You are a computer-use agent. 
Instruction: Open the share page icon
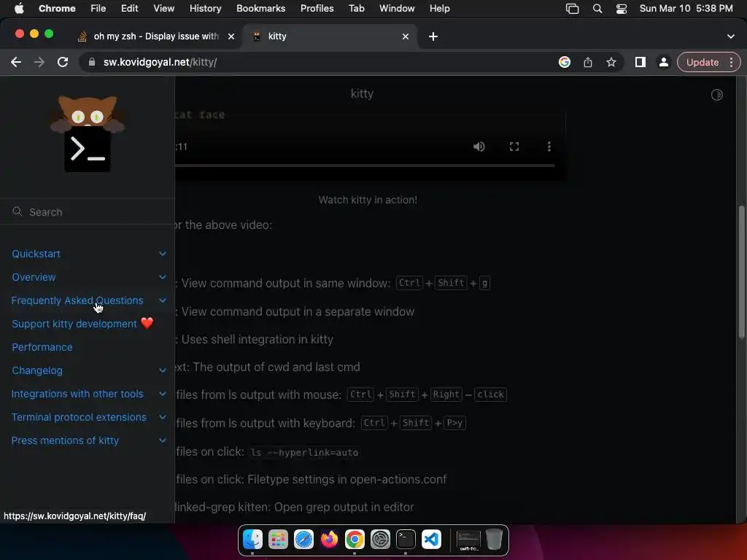(x=588, y=62)
